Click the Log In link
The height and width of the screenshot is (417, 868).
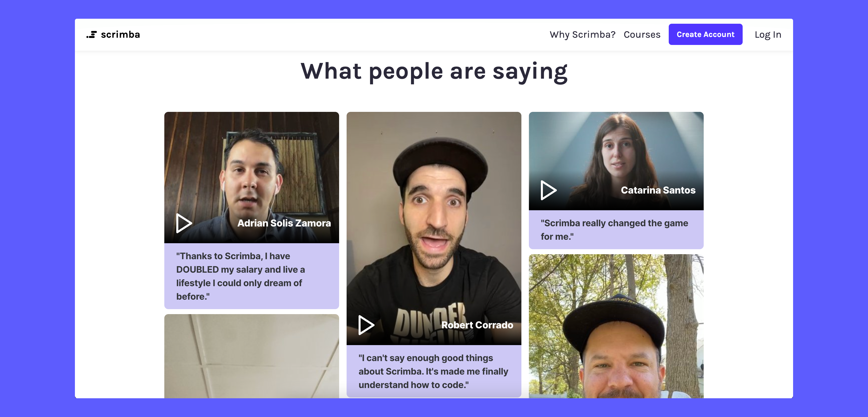click(768, 34)
